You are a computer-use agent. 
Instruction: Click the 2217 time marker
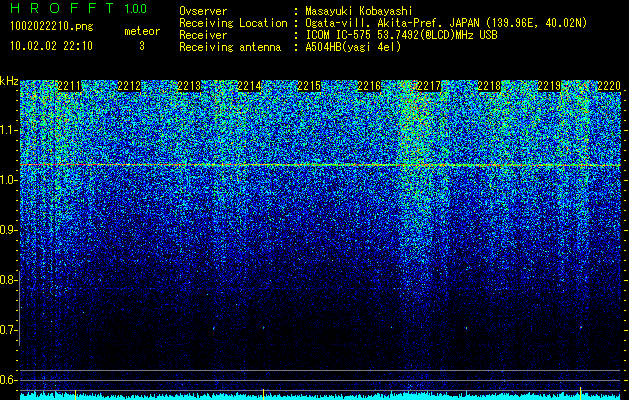coord(429,86)
